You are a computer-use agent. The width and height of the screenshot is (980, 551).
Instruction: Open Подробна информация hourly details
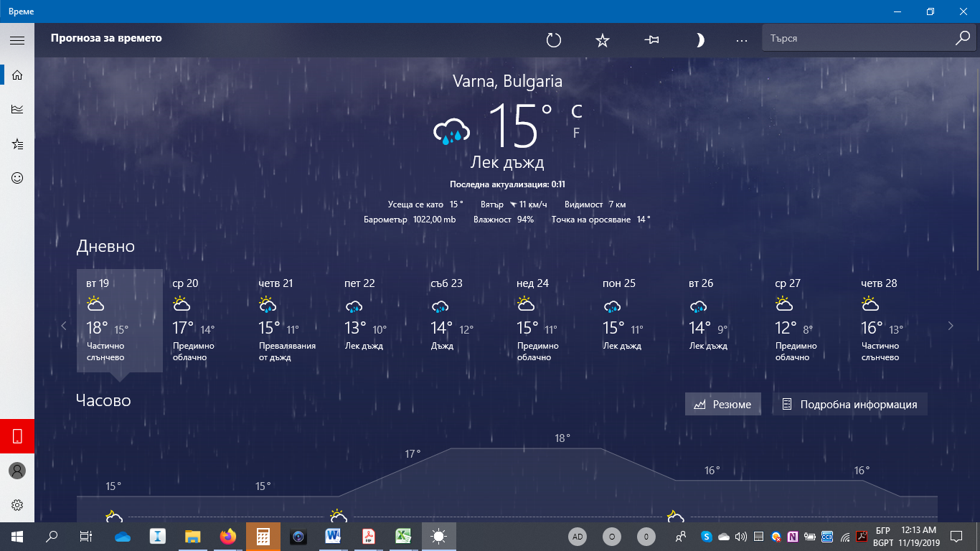[x=849, y=405]
